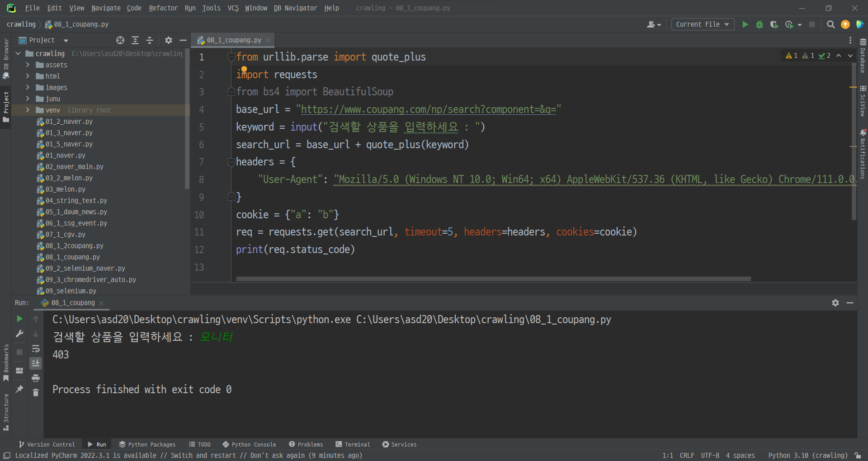
Task: Open the Tools menu
Action: (211, 8)
